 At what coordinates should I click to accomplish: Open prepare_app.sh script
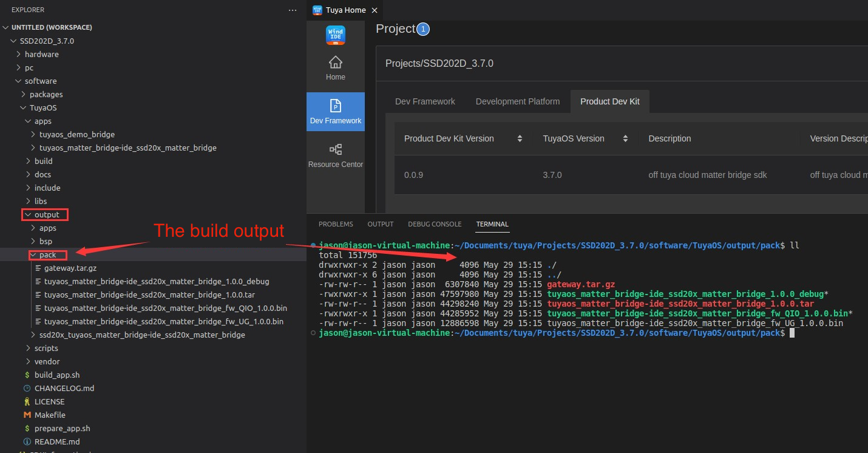coord(62,428)
